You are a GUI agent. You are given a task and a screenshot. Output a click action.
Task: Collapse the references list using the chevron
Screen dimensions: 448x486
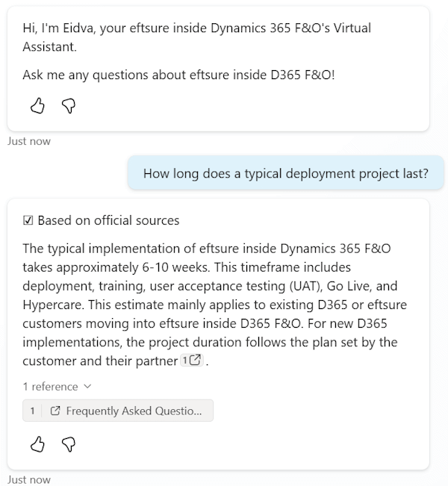tap(87, 387)
